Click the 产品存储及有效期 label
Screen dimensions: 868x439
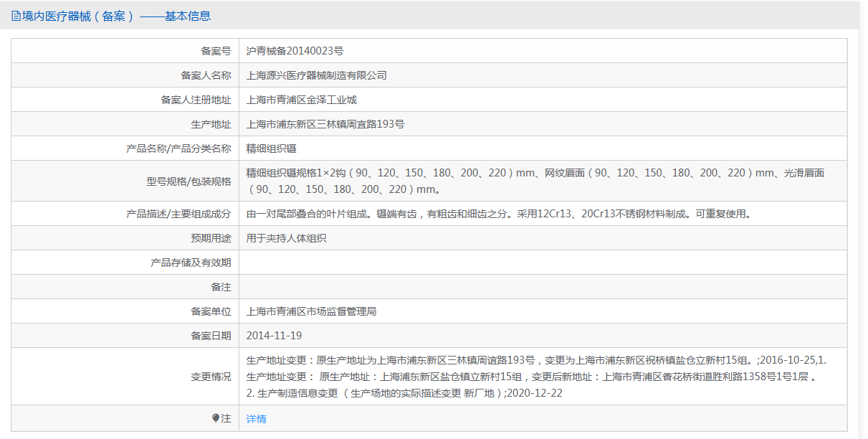191,263
